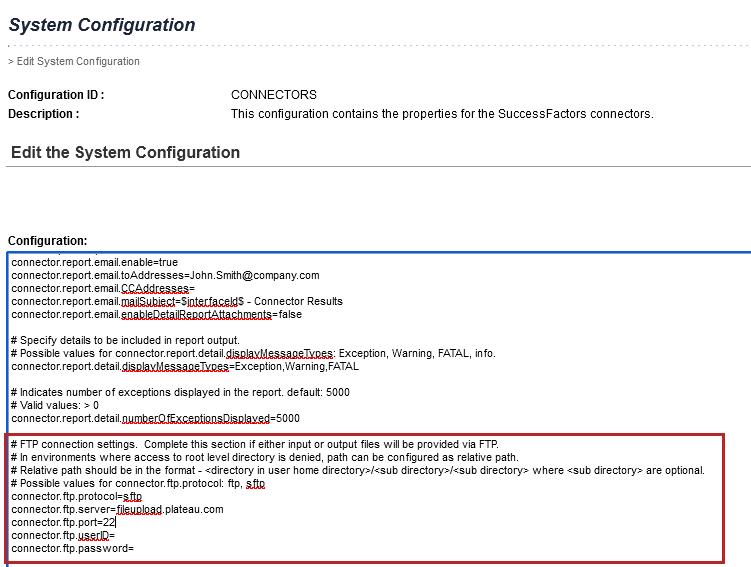Place cursor on connector.ftp.userID= line
Viewport: 751px width, 567px height.
(x=63, y=535)
